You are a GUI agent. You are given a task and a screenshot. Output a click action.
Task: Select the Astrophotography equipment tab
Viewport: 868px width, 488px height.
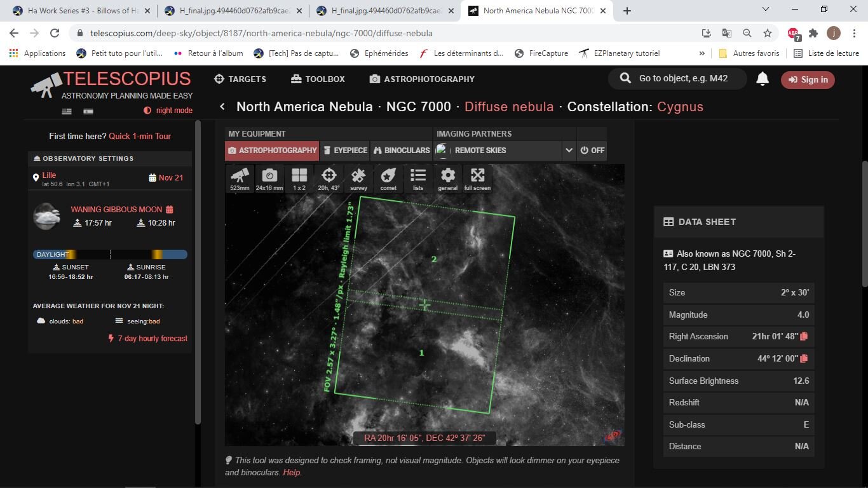click(272, 151)
